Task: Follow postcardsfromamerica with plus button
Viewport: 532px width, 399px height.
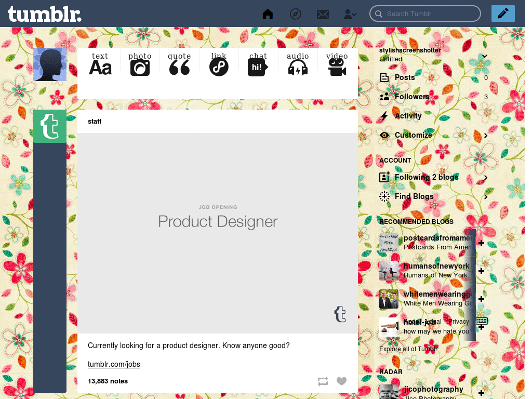Action: pos(481,243)
